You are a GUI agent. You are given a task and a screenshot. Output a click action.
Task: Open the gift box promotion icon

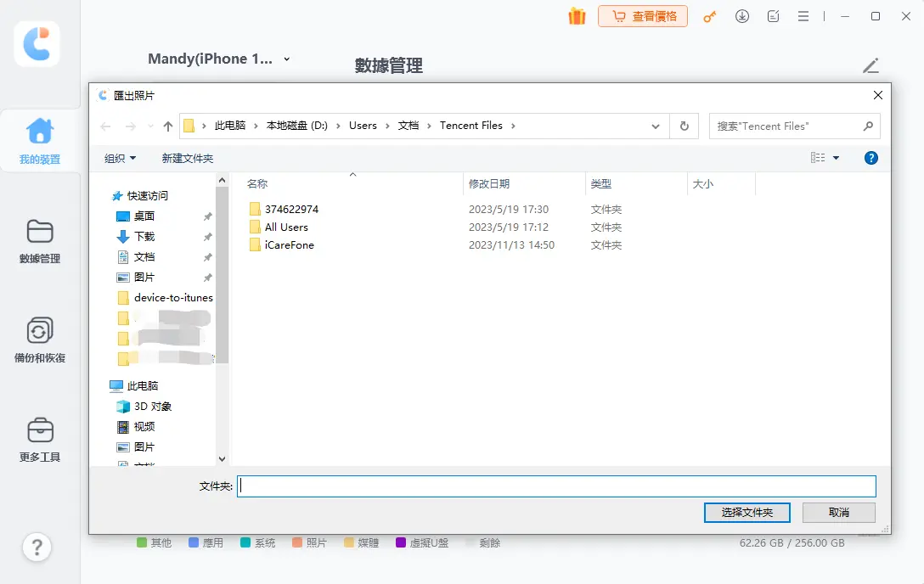coord(577,16)
